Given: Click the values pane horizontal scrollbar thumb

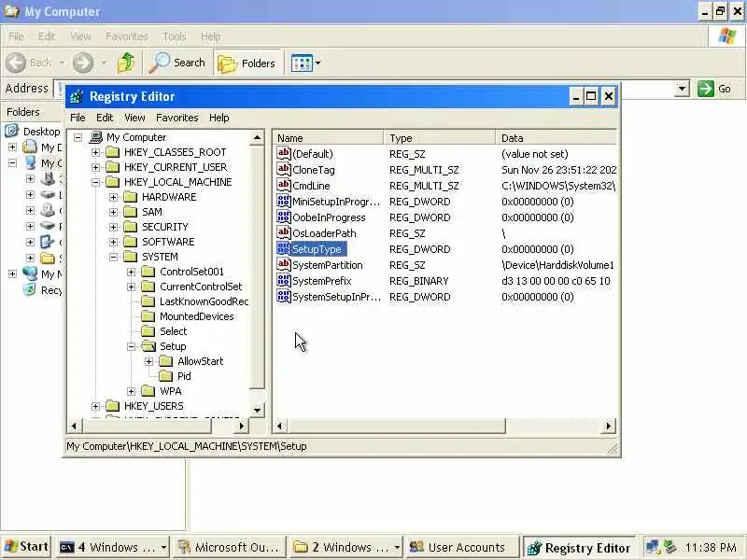Looking at the screenshot, I should coord(396,427).
